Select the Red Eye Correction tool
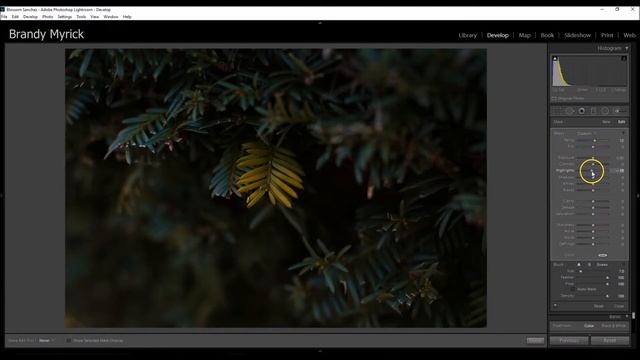 tap(582, 111)
